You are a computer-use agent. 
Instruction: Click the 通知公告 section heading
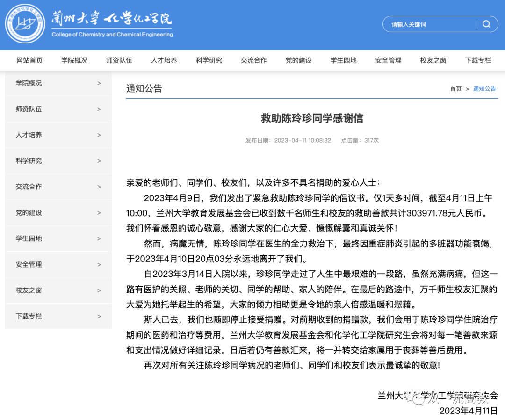coord(144,88)
